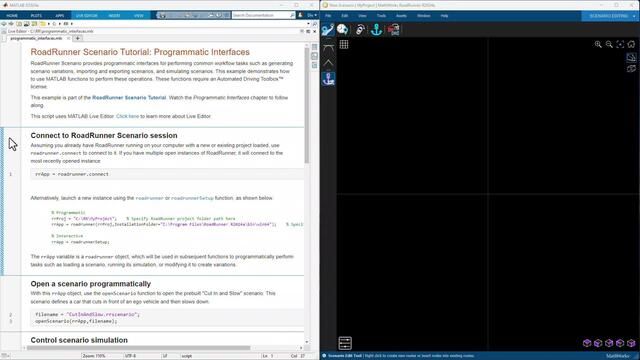Click the 'Connect to RoadRunner Scenario session' heading
The height and width of the screenshot is (360, 640).
click(104, 136)
